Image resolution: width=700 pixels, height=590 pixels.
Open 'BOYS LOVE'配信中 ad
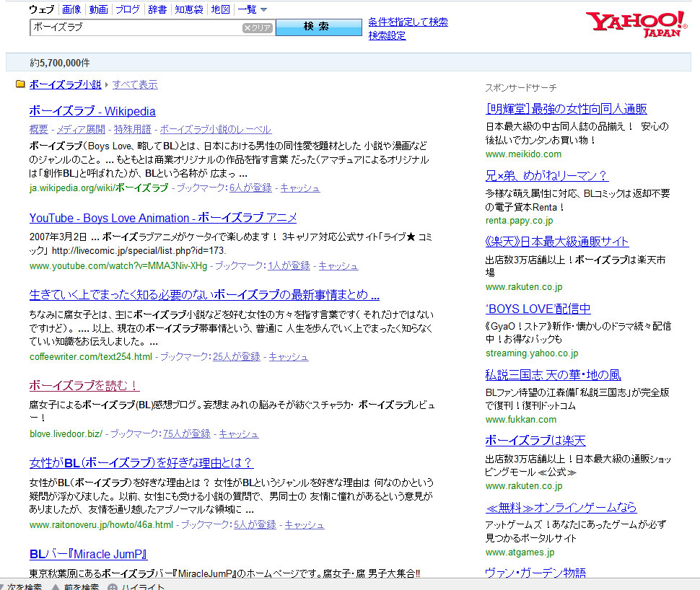coord(538,309)
